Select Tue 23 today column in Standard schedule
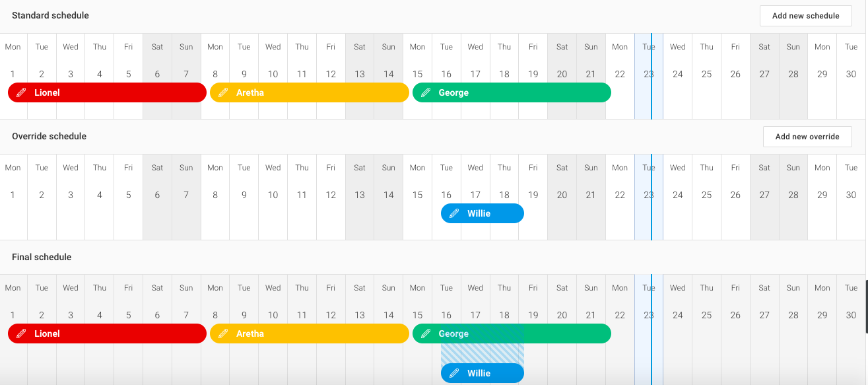Viewport: 868px width, 385px height. point(649,77)
